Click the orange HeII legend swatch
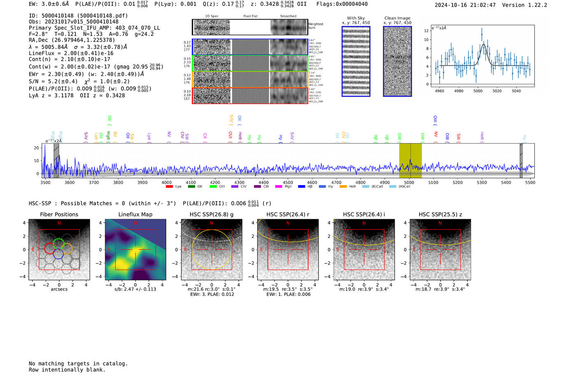 pos(343,187)
